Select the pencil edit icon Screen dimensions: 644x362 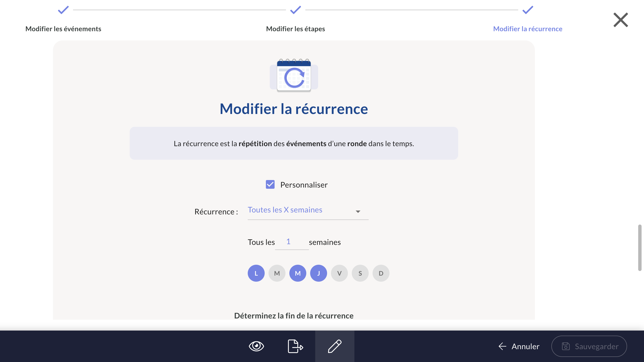(335, 346)
